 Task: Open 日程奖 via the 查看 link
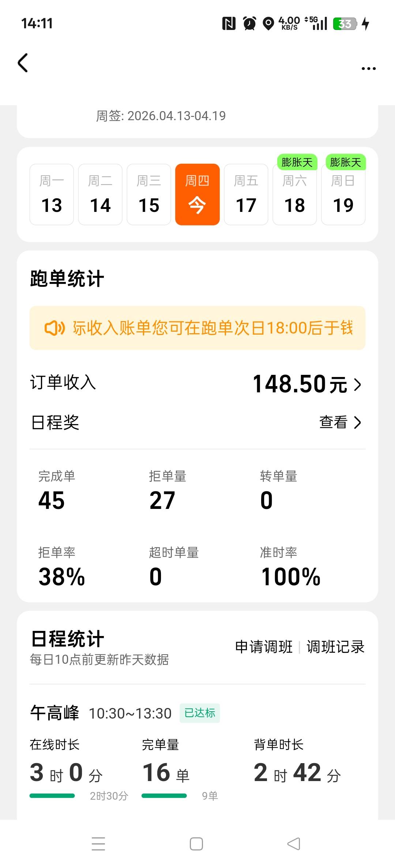pyautogui.click(x=340, y=422)
